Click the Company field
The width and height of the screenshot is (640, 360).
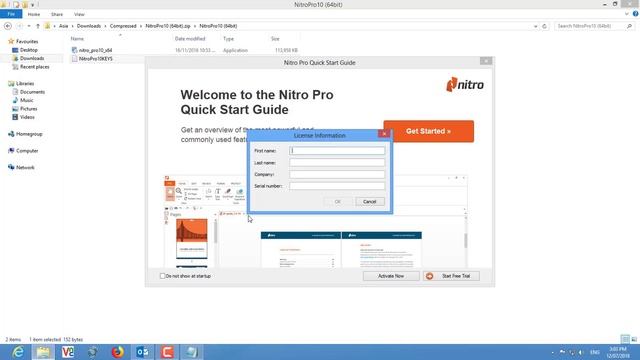[x=337, y=174]
